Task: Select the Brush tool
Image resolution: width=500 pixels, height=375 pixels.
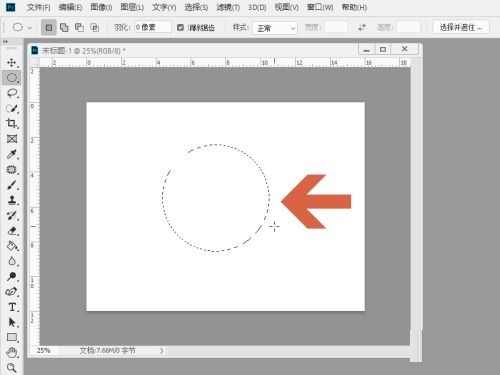Action: 12,185
